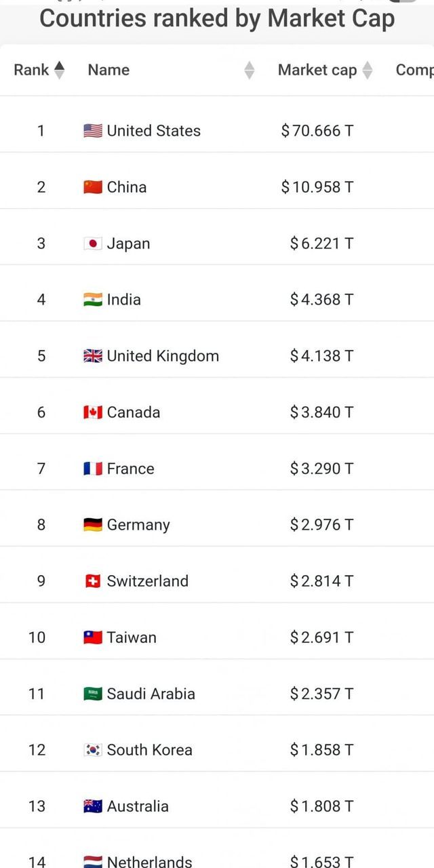Click the $70.666 T market cap value
434x868 pixels.
(317, 131)
